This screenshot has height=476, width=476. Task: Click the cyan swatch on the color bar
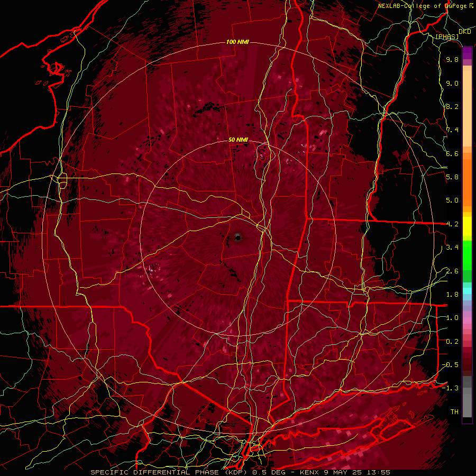(467, 291)
